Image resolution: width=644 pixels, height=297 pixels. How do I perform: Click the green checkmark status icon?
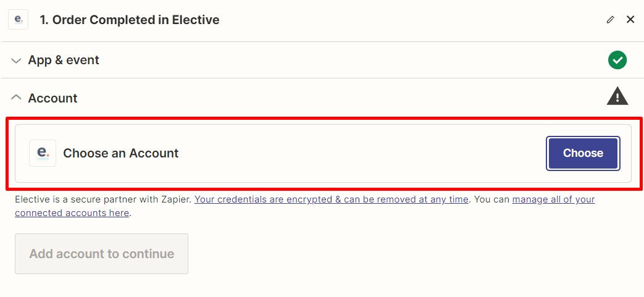coord(617,60)
